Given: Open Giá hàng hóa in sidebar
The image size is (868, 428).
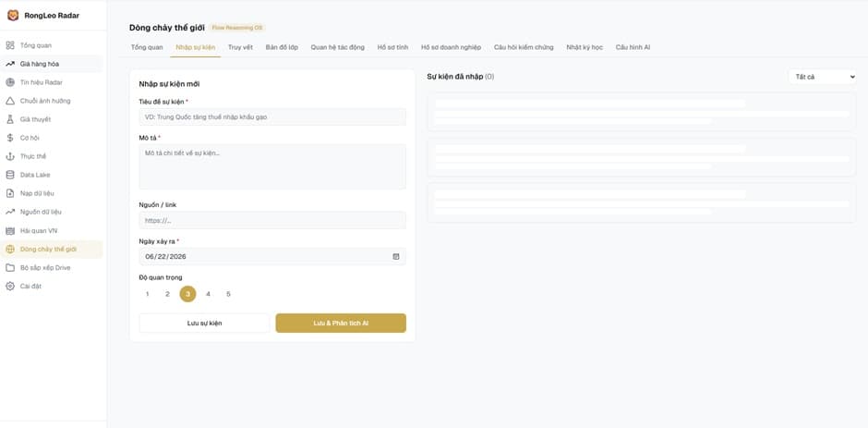Looking at the screenshot, I should 51,64.
